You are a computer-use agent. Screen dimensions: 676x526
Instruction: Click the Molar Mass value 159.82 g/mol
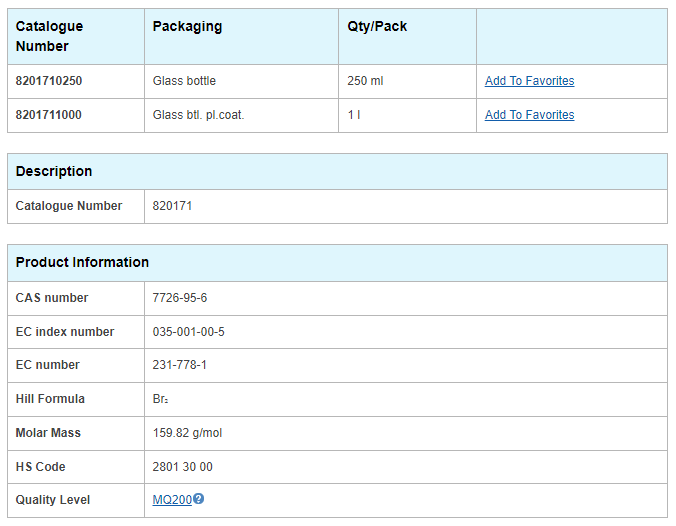coord(187,433)
